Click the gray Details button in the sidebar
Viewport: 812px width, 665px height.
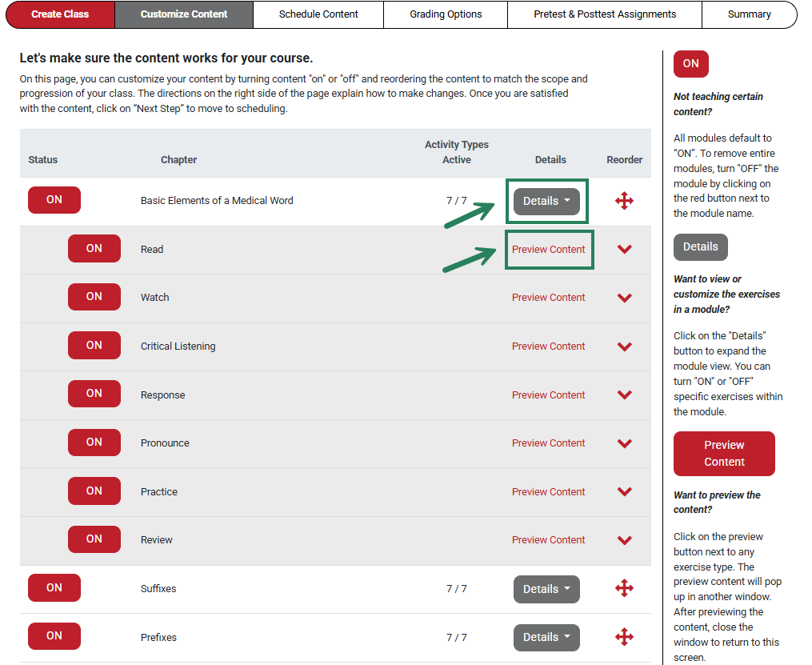click(x=700, y=246)
